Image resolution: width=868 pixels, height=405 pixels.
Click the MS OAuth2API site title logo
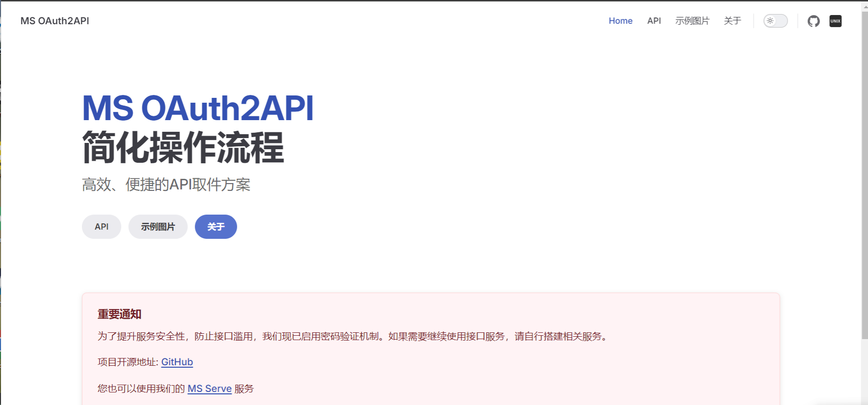55,21
